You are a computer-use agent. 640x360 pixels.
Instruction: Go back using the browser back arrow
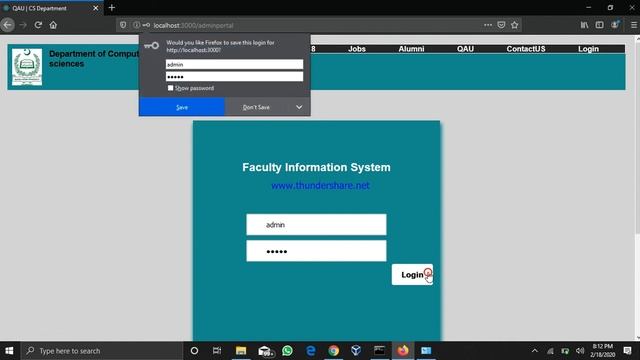click(x=8, y=25)
